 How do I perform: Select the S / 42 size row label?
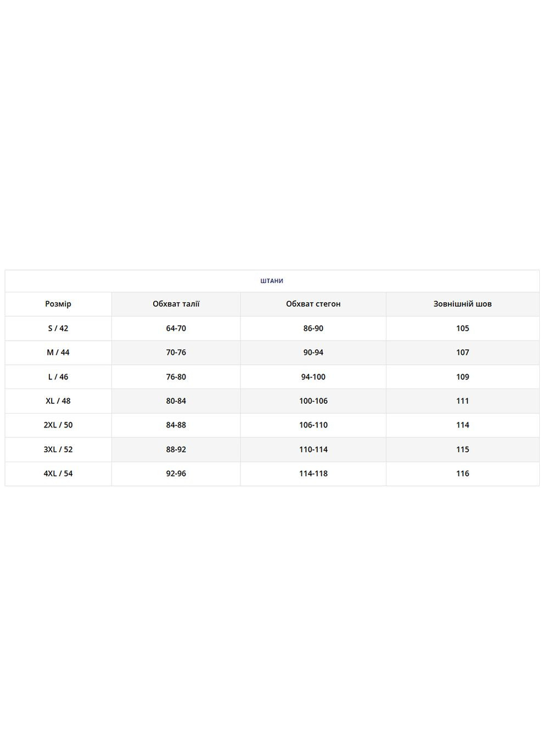[58, 329]
